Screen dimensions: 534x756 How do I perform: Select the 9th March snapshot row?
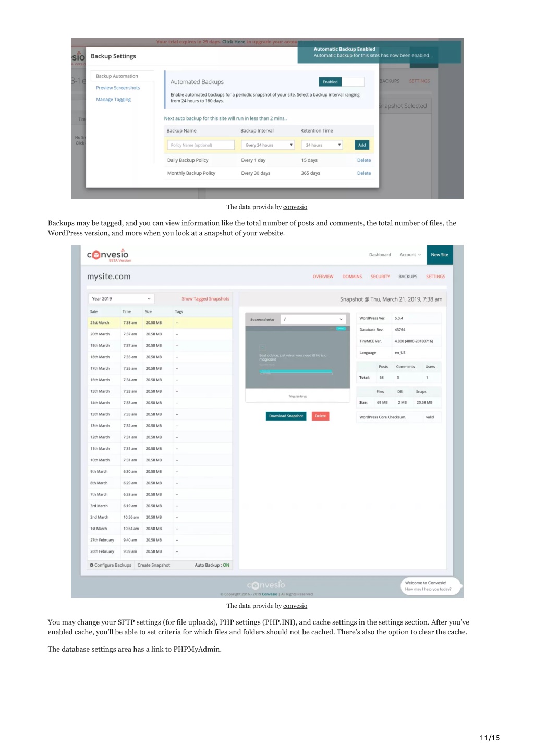pyautogui.click(x=160, y=472)
